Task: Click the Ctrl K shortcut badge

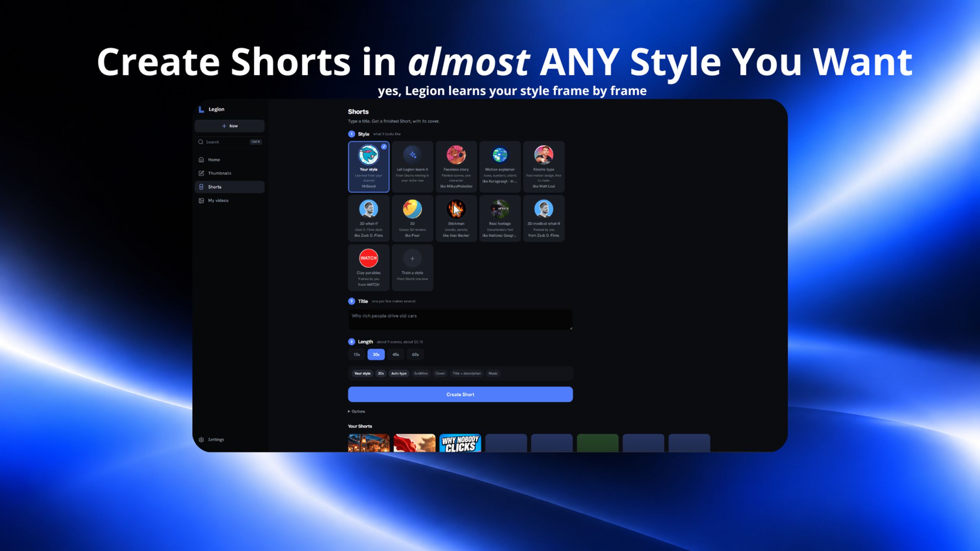Action: [255, 142]
